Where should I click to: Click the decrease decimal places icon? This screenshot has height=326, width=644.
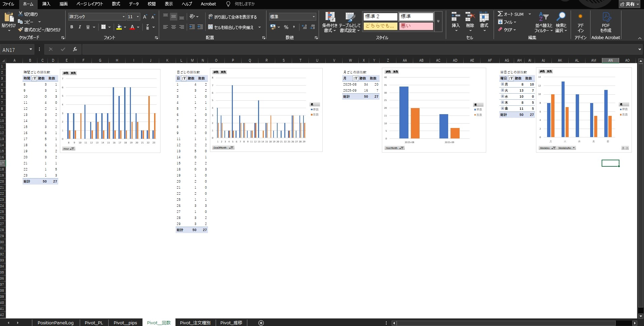[x=313, y=27]
